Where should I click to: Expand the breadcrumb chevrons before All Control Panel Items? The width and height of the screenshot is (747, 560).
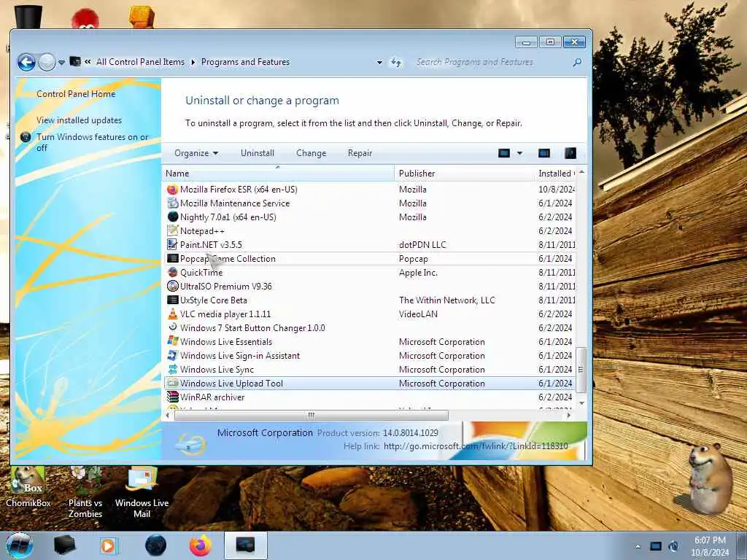[x=88, y=61]
